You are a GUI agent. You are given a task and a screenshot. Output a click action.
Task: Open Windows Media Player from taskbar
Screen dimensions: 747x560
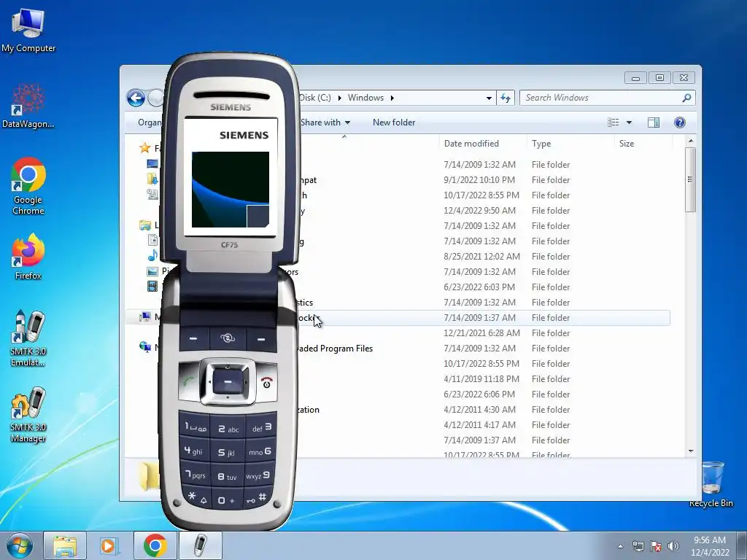click(x=109, y=545)
